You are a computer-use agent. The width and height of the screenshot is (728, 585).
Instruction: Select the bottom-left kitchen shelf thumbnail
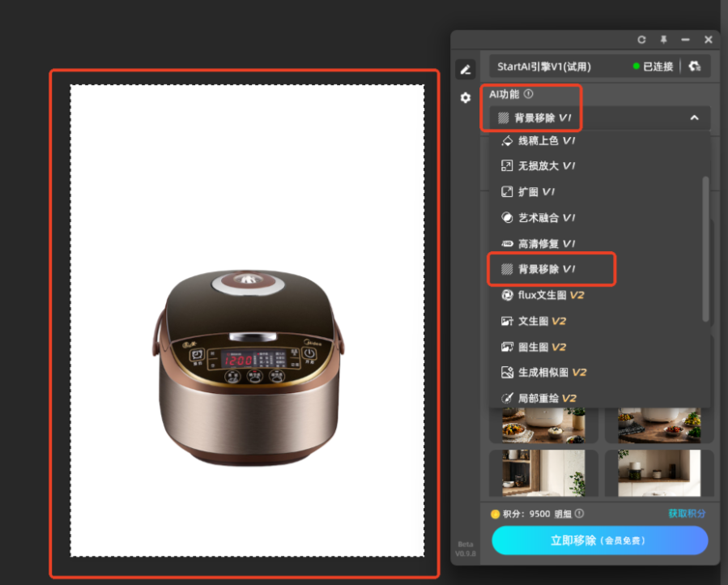[x=543, y=473]
